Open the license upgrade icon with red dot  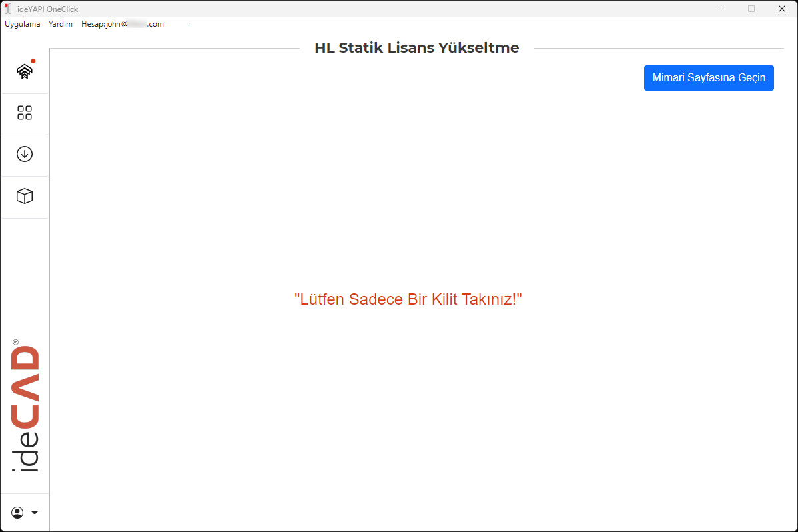25,71
